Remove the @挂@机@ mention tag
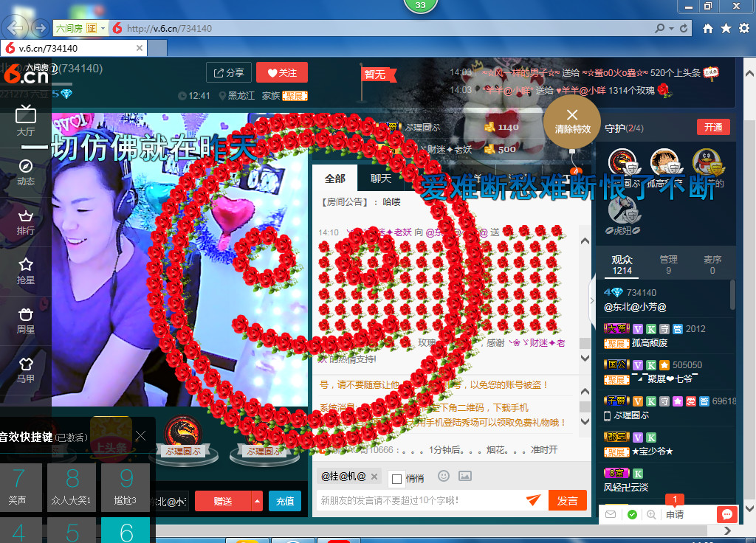756x543 pixels. click(x=374, y=477)
